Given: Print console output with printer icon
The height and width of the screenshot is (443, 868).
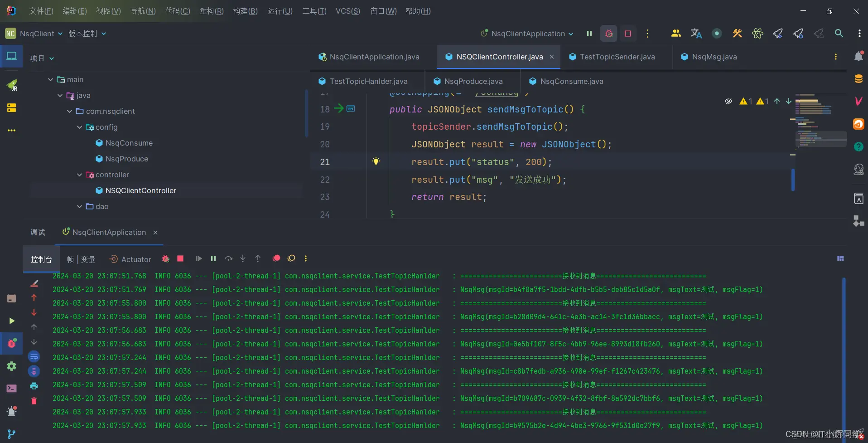Looking at the screenshot, I should pos(34,386).
